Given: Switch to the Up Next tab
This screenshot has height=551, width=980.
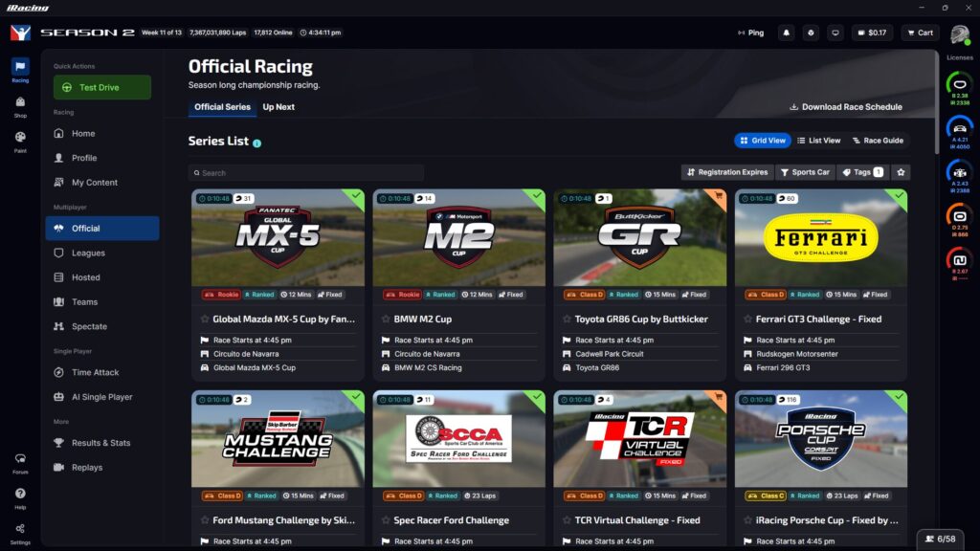Looking at the screenshot, I should pos(278,107).
